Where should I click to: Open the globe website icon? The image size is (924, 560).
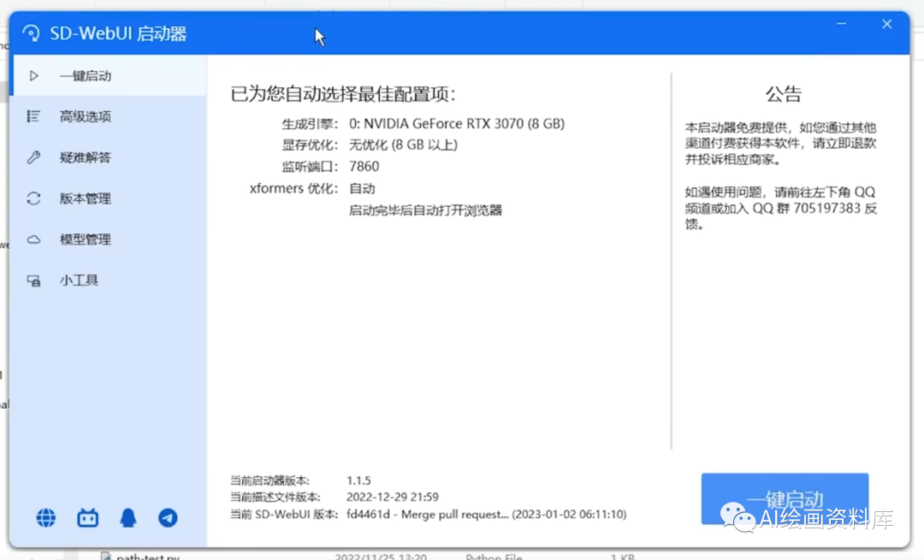pos(46,517)
